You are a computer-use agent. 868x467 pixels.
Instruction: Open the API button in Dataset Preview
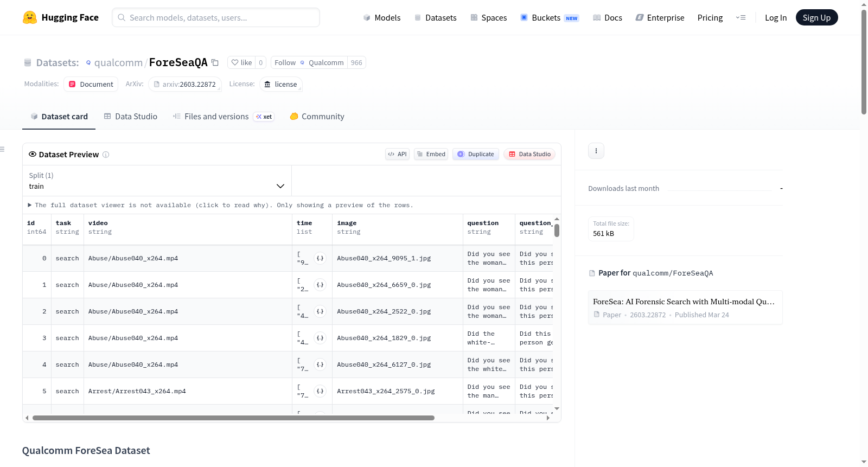(398, 154)
